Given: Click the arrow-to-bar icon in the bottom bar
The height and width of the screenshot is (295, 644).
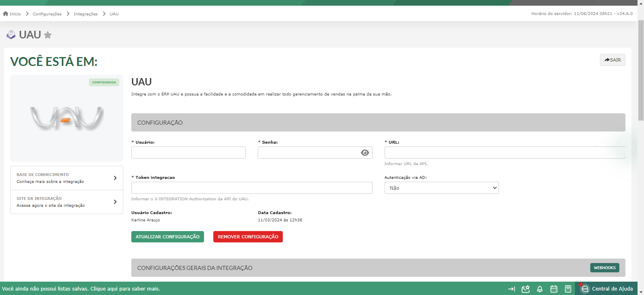Looking at the screenshot, I should click(511, 289).
